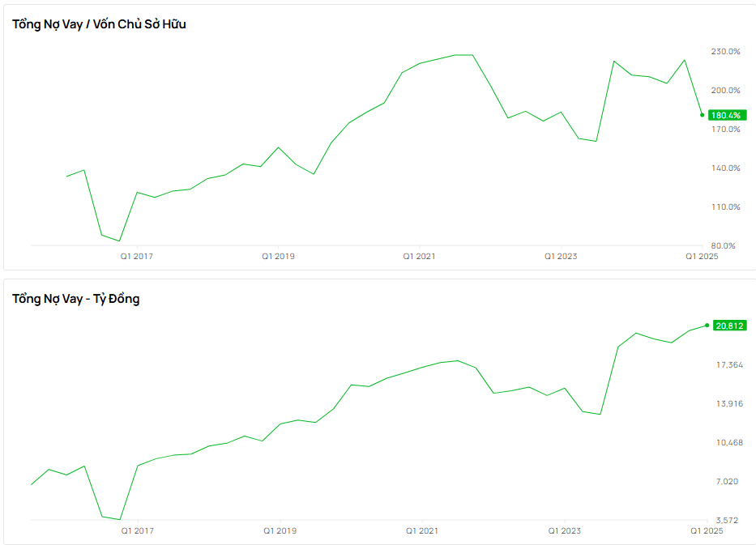
Task: Pick Q1 2023 on the debt-to-equity chart axis
Action: 561,257
